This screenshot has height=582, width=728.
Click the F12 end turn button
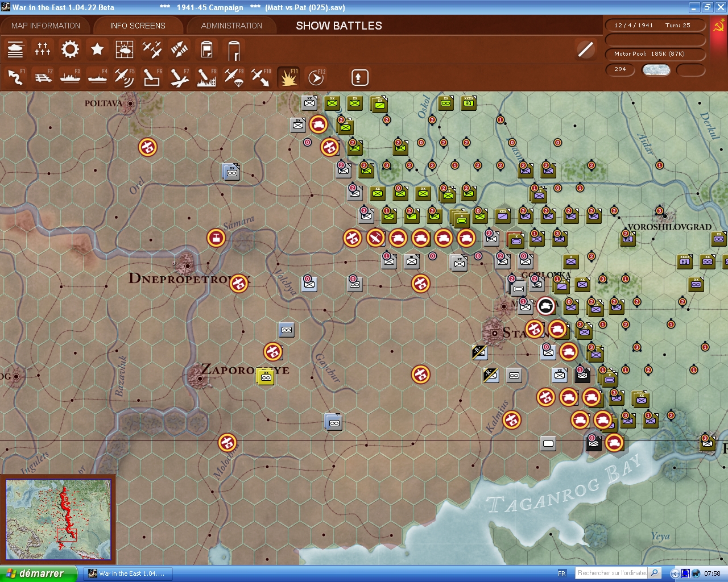click(x=316, y=77)
